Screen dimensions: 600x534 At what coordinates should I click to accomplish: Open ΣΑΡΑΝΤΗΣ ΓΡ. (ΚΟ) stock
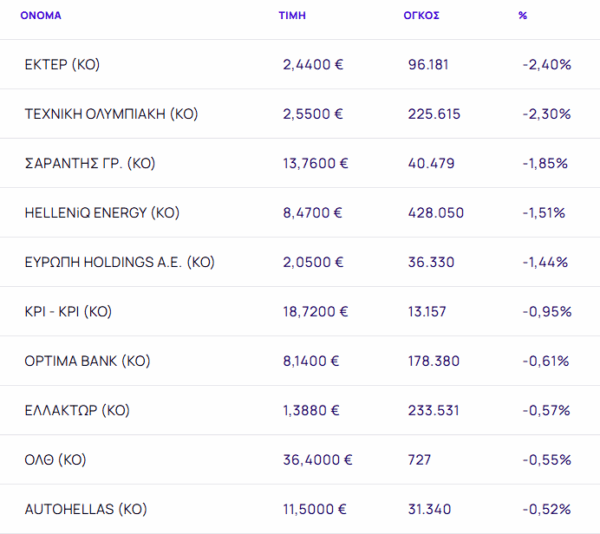point(90,163)
